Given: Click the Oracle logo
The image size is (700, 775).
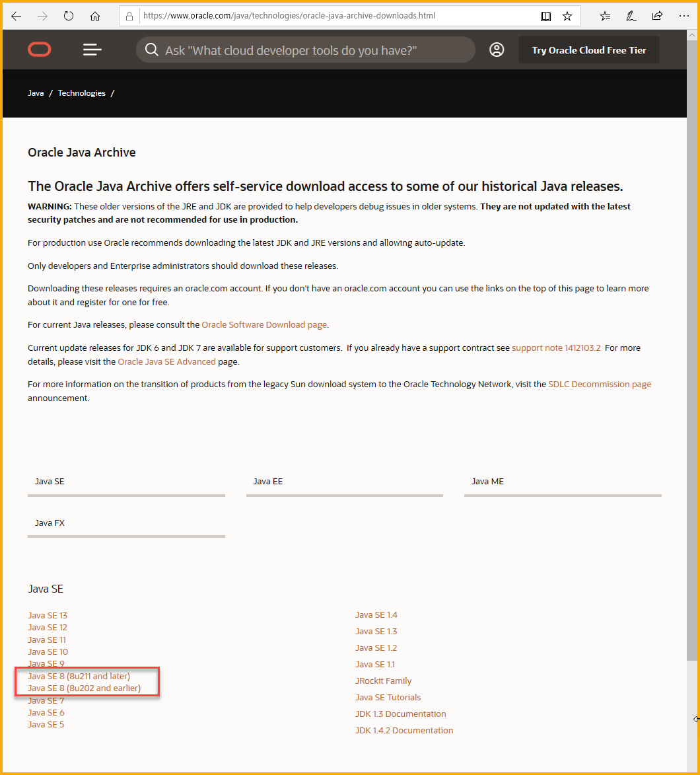Looking at the screenshot, I should tap(40, 50).
